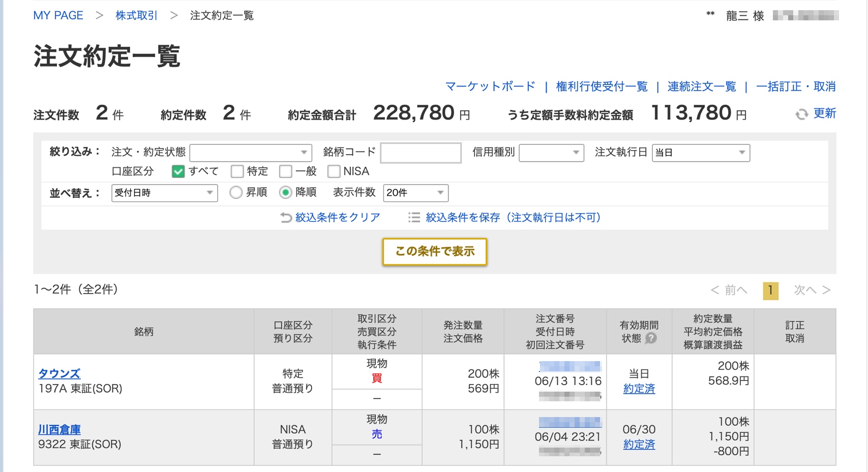Viewport: 868px width, 472px height.
Task: Click the blurred order number link in 川西倉庫 row
Action: (570, 422)
